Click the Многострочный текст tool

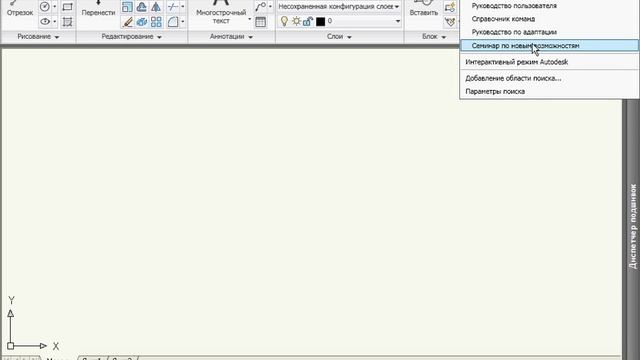coord(221,12)
